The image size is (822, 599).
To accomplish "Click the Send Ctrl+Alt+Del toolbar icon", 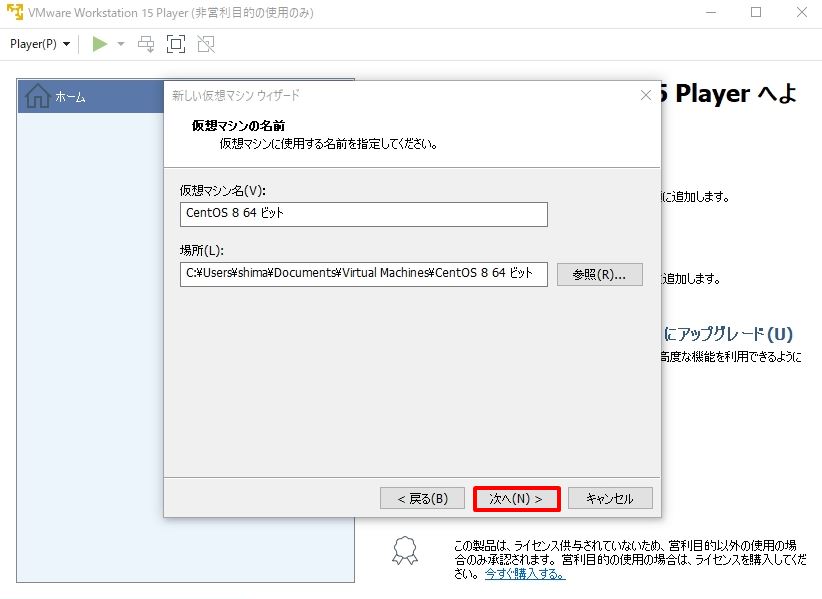I will [146, 44].
